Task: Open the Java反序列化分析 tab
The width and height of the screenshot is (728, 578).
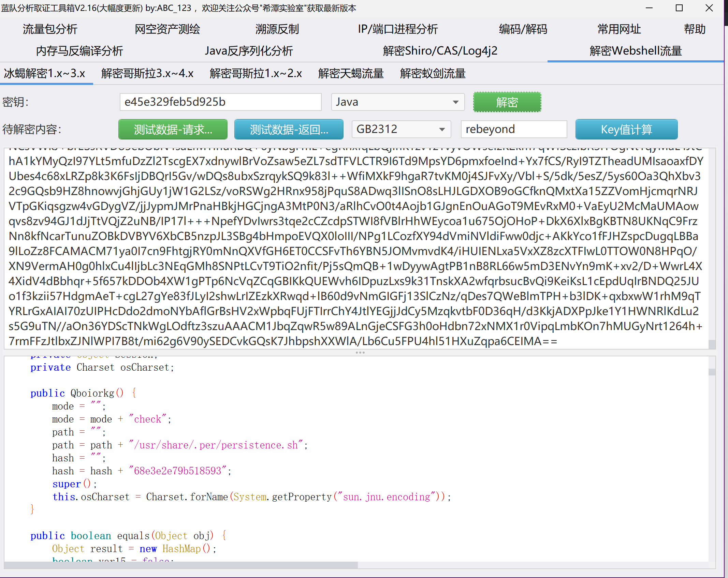Action: pyautogui.click(x=248, y=51)
